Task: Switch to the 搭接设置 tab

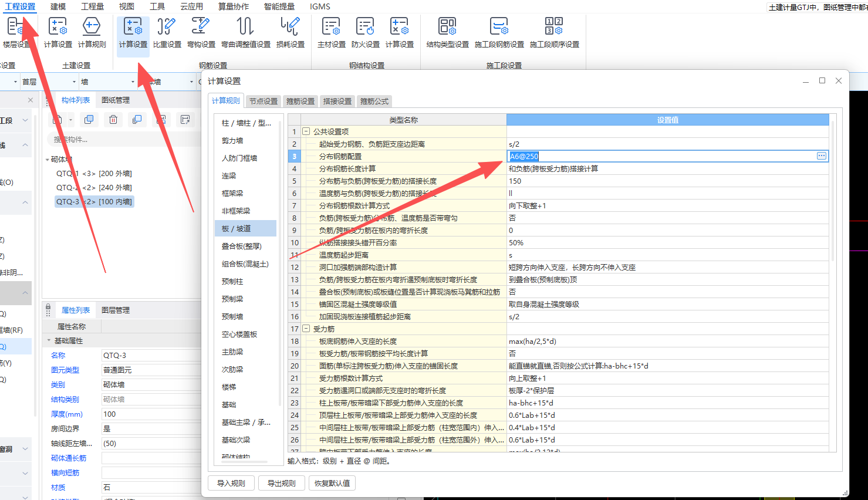Action: [337, 101]
